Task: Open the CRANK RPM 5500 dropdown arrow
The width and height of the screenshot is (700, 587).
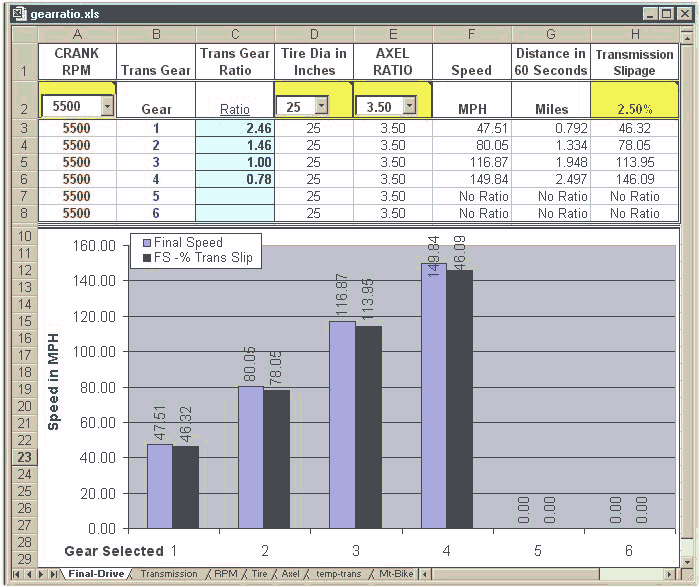Action: click(107, 106)
